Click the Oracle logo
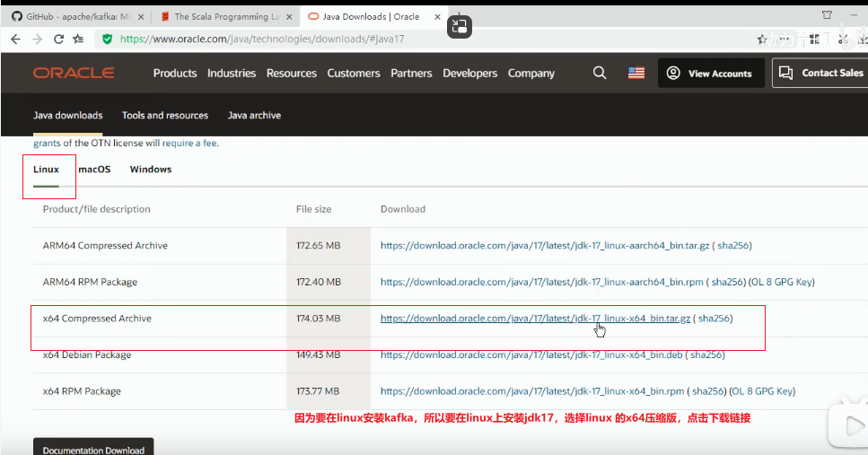Viewport: 868px width, 455px height. coord(74,73)
